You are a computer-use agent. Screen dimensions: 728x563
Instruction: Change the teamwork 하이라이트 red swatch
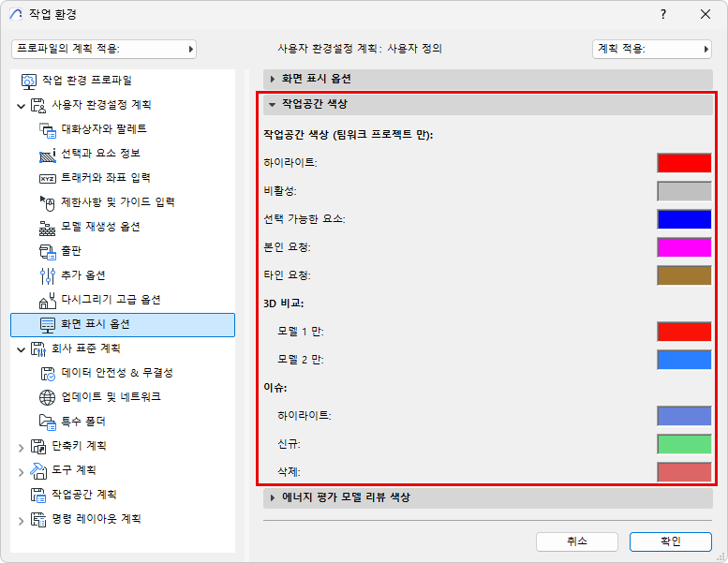pyautogui.click(x=684, y=163)
